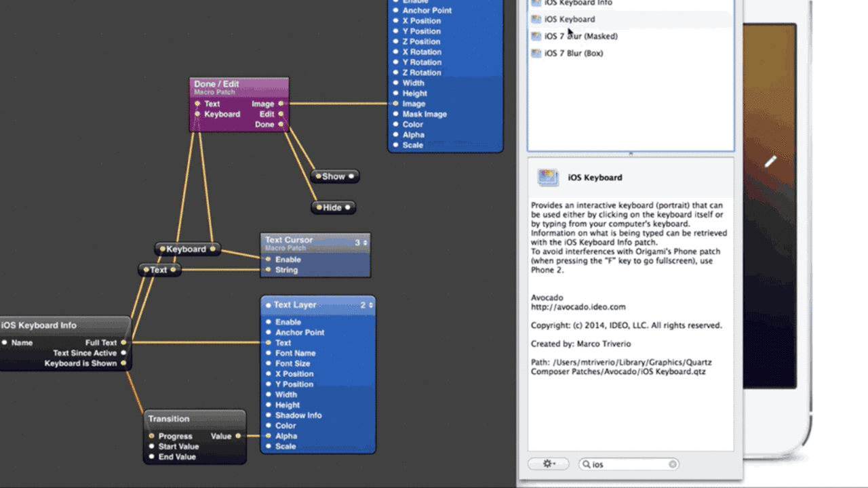Image resolution: width=868 pixels, height=488 pixels.
Task: Clear the library search with the x button
Action: (673, 464)
